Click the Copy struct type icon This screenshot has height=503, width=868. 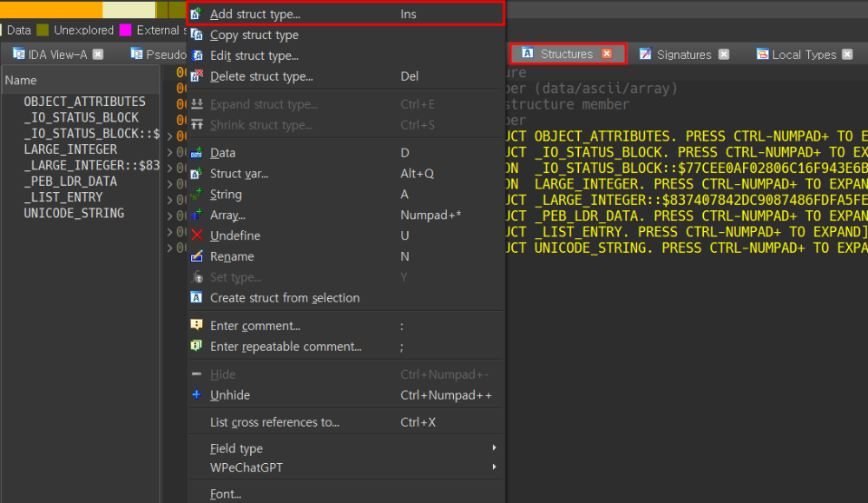tap(196, 35)
